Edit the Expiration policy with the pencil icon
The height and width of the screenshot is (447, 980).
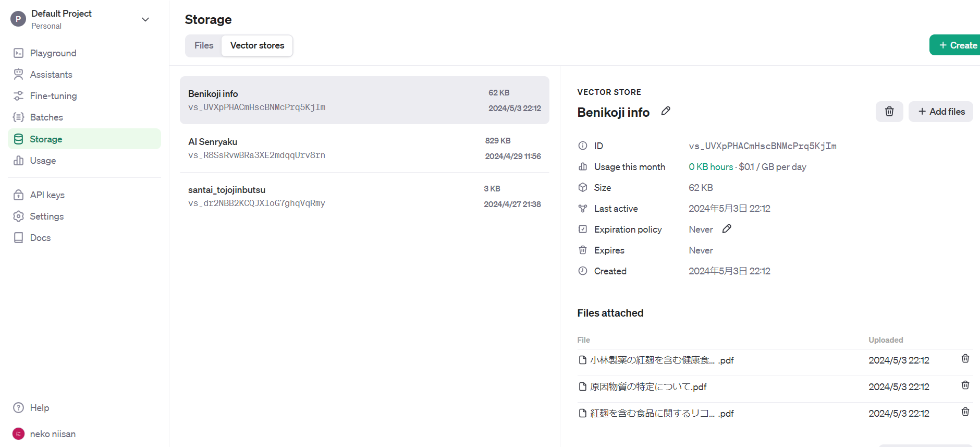tap(727, 229)
